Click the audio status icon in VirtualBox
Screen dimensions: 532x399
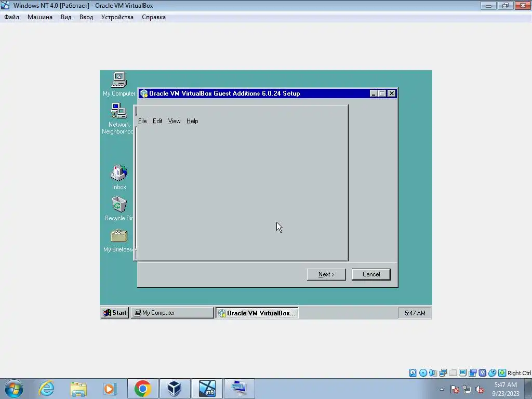point(433,373)
